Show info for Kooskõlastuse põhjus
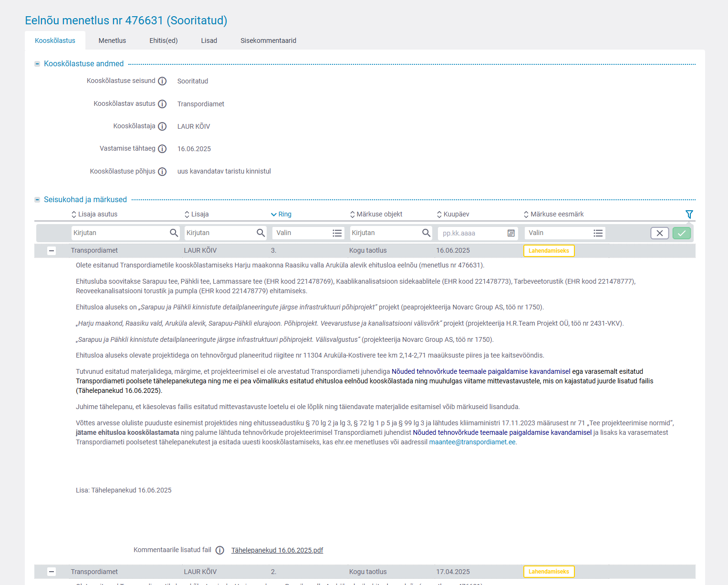The height and width of the screenshot is (585, 728). [162, 172]
